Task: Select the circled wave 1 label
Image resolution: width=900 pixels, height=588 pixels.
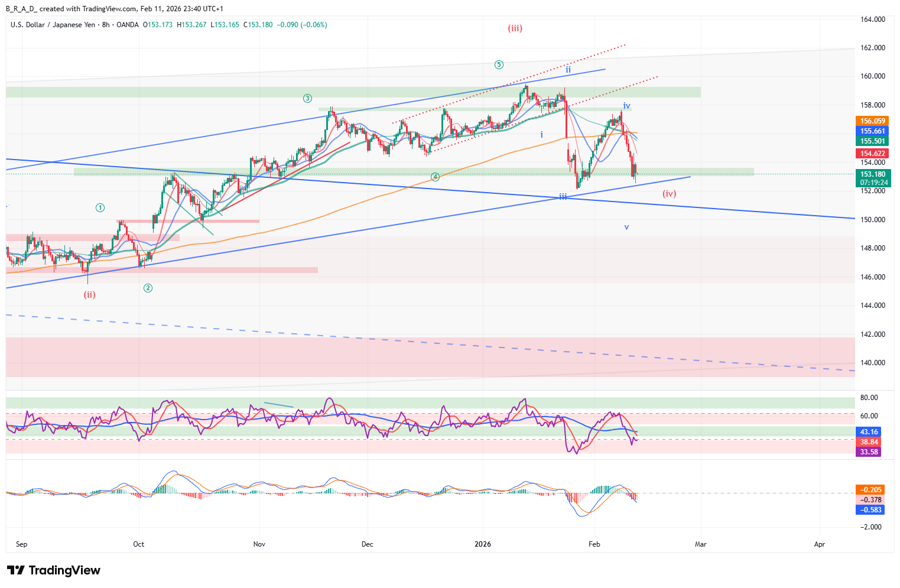Action: point(100,207)
